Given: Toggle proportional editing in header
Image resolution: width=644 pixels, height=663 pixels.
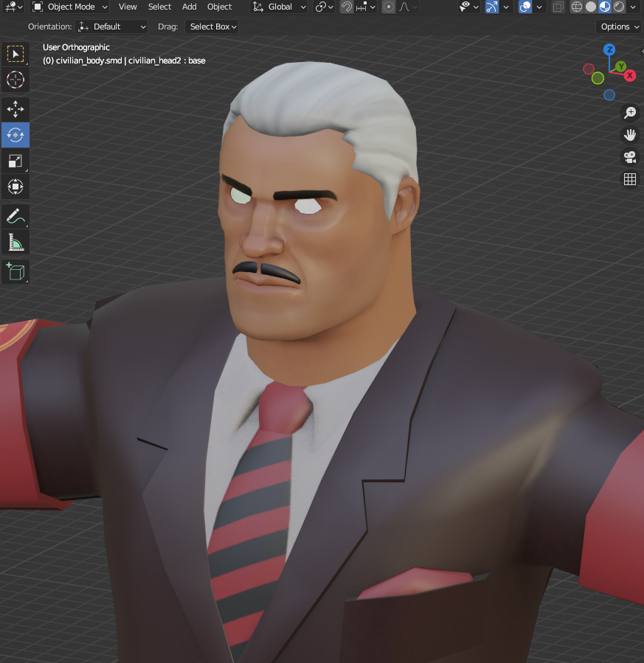Looking at the screenshot, I should (x=389, y=7).
